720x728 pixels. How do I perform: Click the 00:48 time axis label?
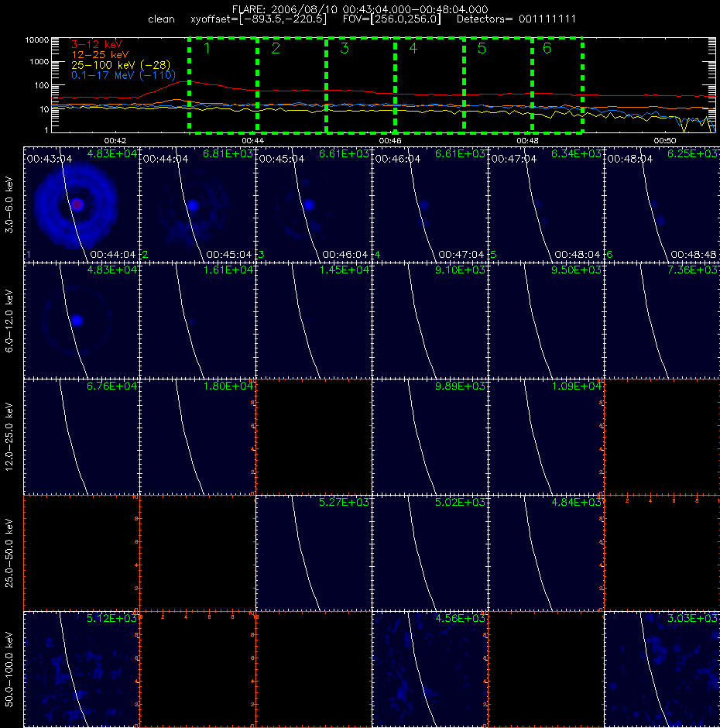click(x=527, y=141)
